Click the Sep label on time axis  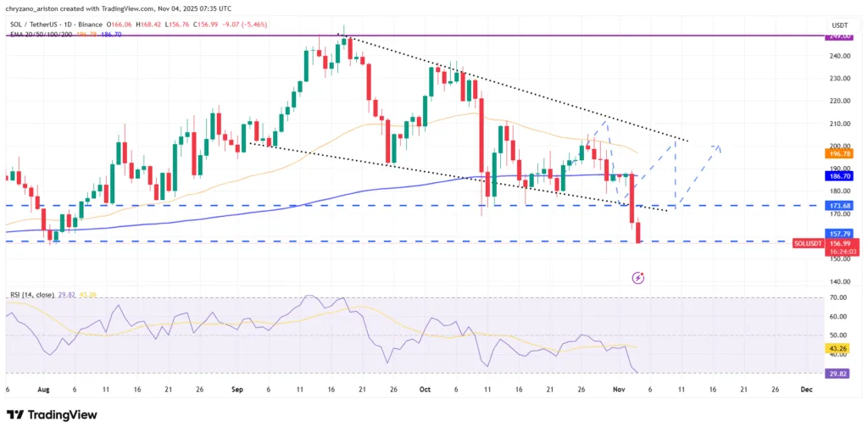[237, 390]
